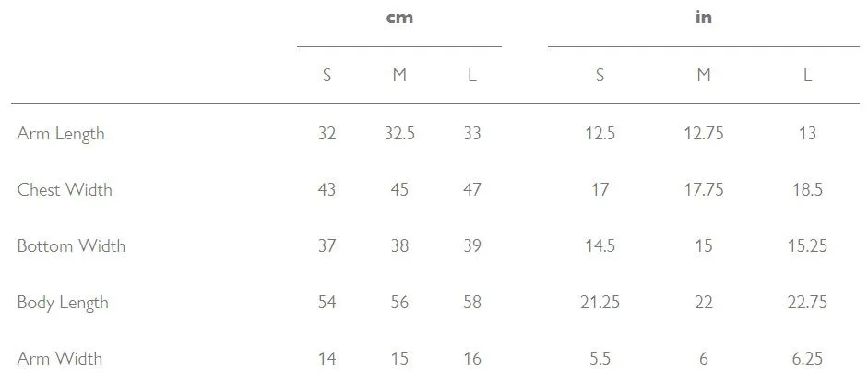Screen dimensions: 868x383
Task: Select the Bottom Width row label
Action: (71, 246)
